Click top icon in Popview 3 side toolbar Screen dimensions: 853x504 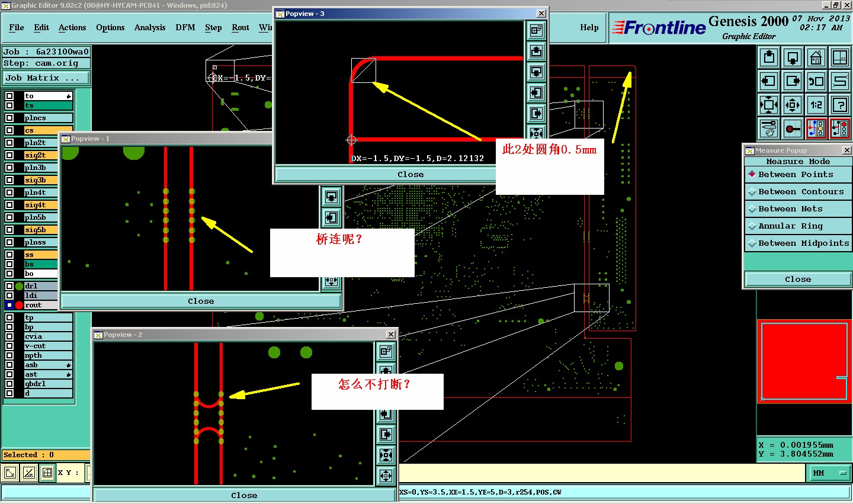tap(536, 30)
